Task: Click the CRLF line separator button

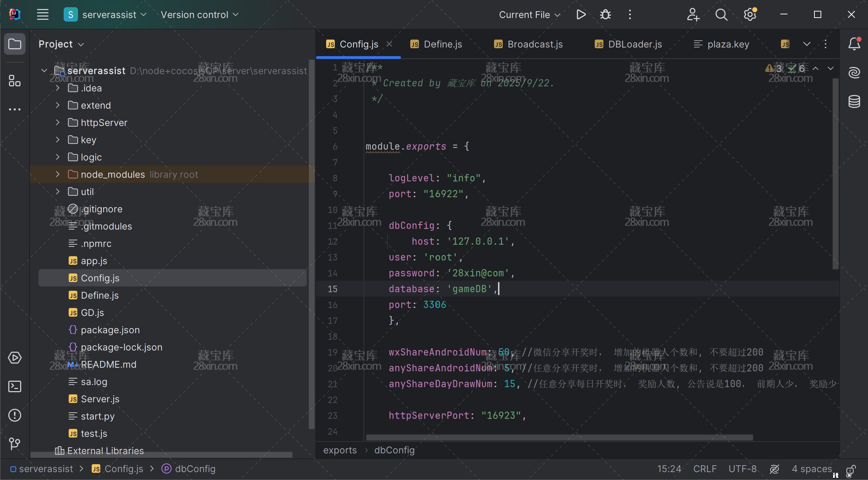Action: point(704,469)
